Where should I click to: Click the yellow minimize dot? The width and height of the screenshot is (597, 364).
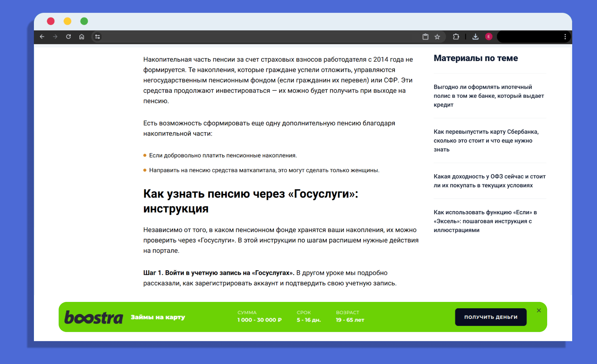(x=67, y=21)
